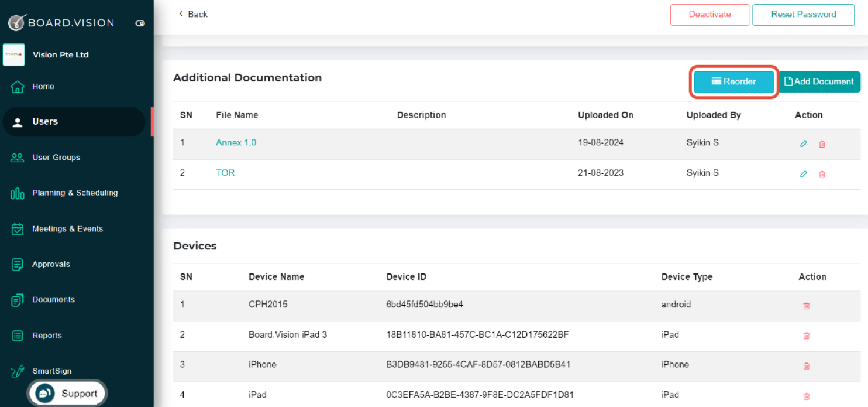Click the date 19-08-2024
Screen dimensions: 868x407
click(x=601, y=143)
